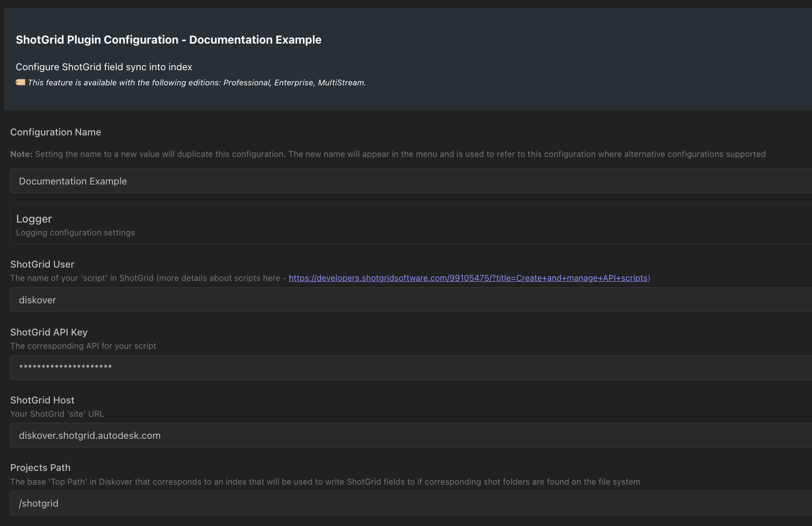
Task: Click the editions availability note text
Action: click(x=197, y=83)
